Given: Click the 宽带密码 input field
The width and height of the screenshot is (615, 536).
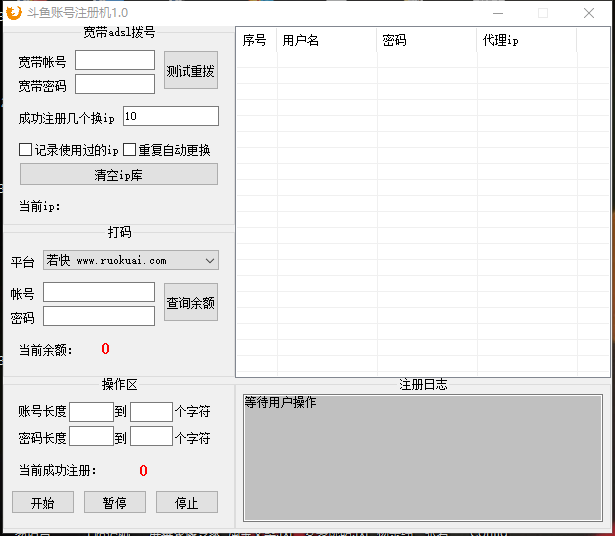Looking at the screenshot, I should point(115,84).
